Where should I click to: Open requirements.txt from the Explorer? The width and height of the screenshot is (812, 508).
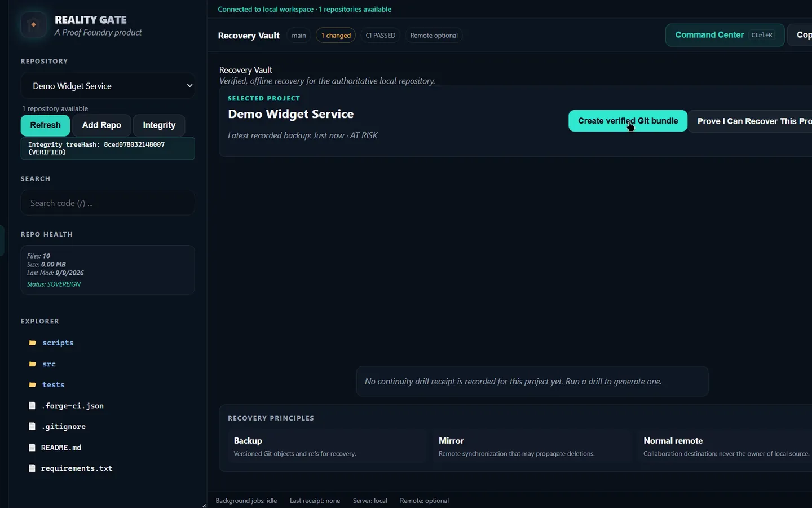[x=77, y=468]
